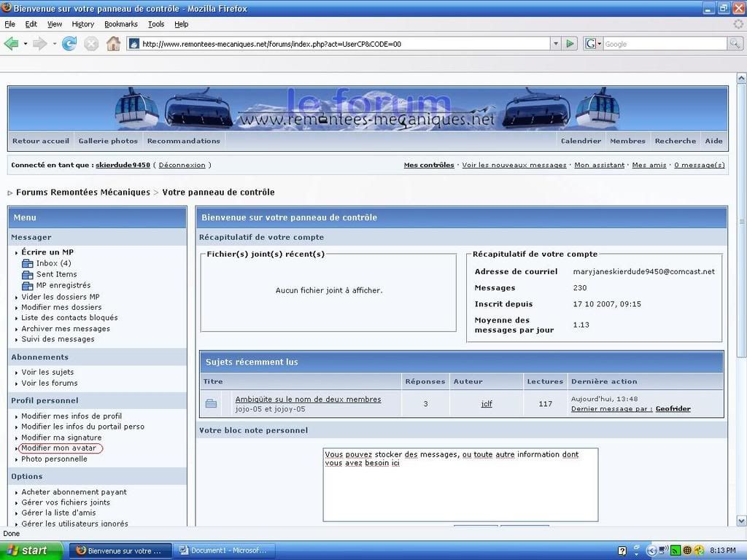Open the Back button history dropdown

click(26, 44)
